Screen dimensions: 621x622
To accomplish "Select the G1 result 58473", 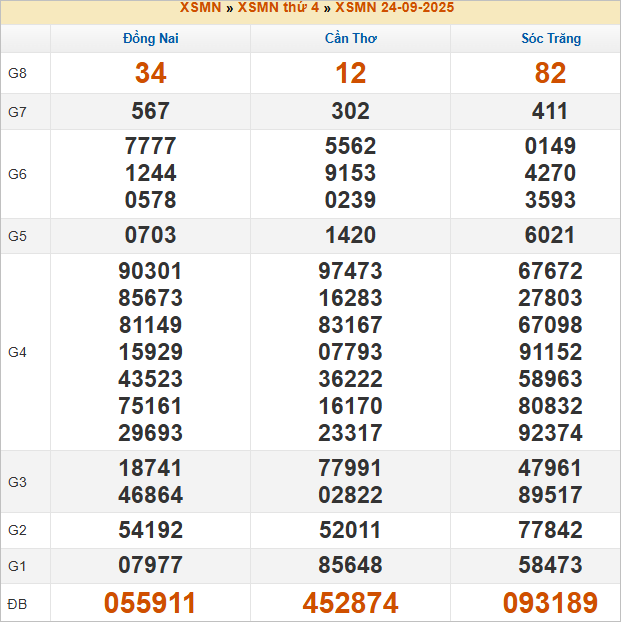I will coord(550,566).
